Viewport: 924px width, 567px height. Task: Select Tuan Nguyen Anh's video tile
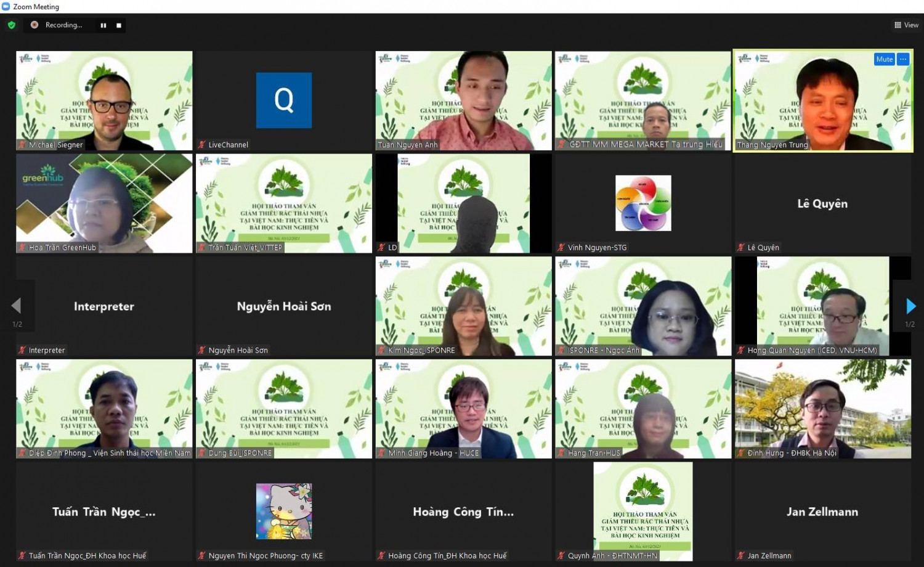click(464, 100)
